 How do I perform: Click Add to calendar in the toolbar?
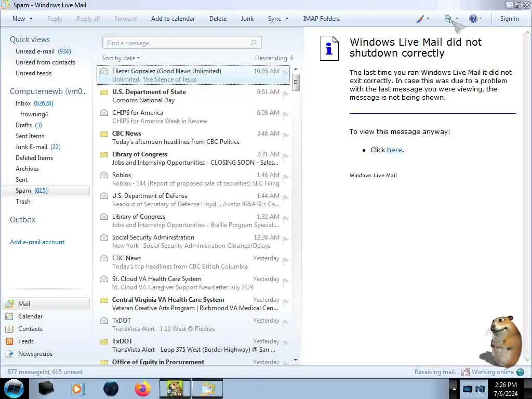pyautogui.click(x=173, y=19)
